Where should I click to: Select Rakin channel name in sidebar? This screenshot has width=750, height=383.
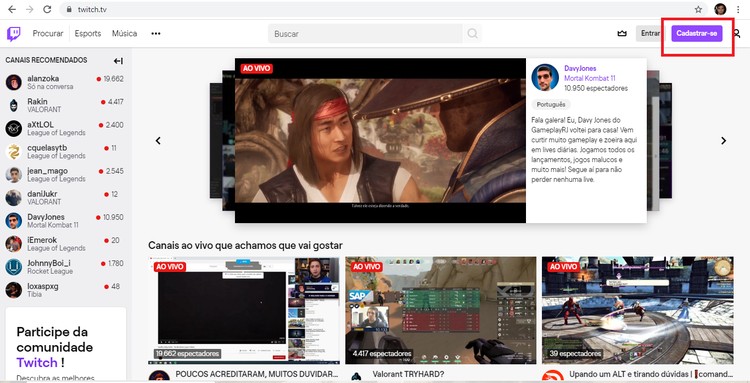37,101
